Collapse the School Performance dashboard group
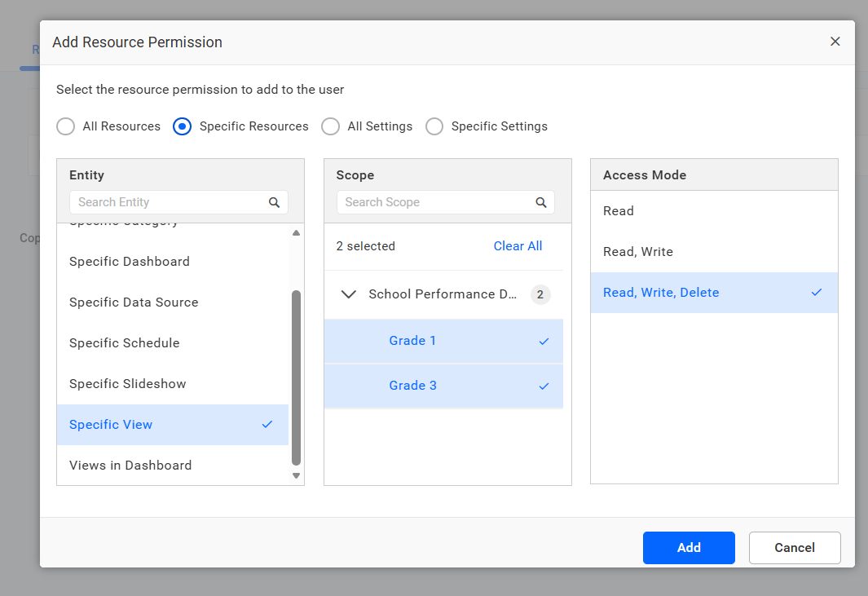This screenshot has height=596, width=868. click(x=349, y=294)
